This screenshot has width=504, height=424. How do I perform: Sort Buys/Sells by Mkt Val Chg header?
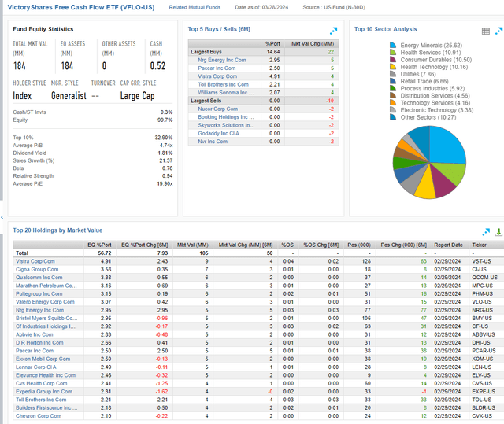pos(306,43)
